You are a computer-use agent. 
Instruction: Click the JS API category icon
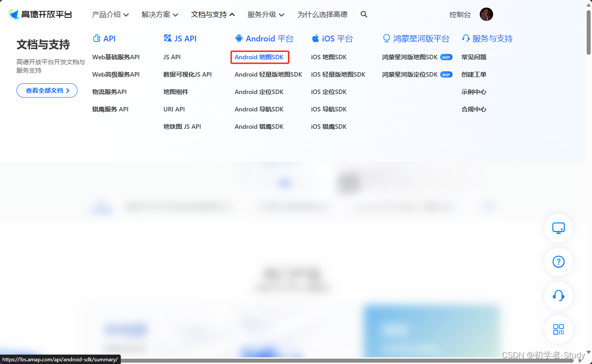coord(167,38)
